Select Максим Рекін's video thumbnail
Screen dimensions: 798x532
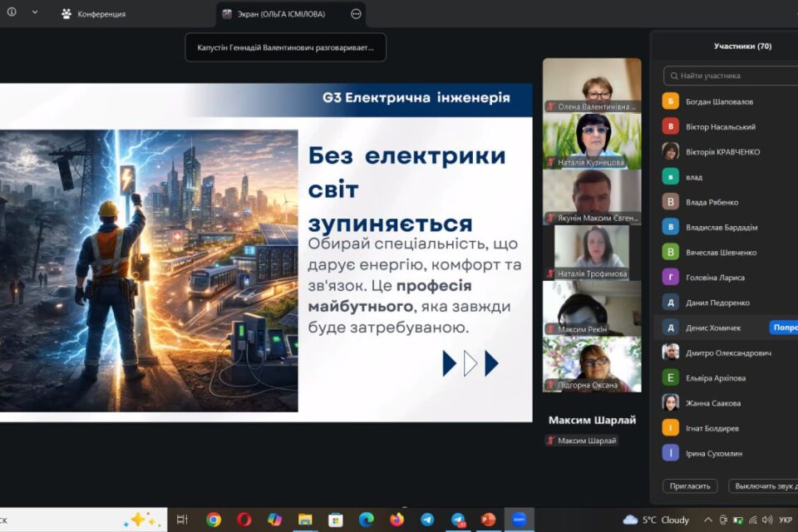point(592,308)
